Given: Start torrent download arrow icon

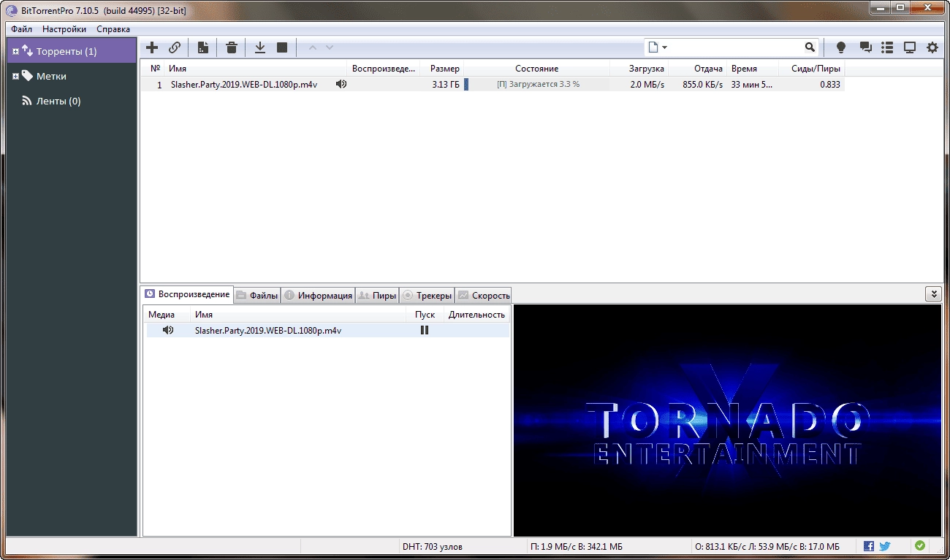Looking at the screenshot, I should tap(259, 47).
